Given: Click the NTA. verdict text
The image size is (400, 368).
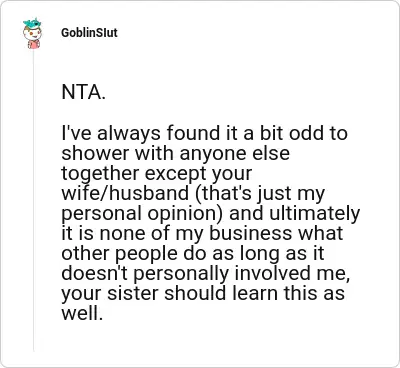Looking at the screenshot, I should click(x=84, y=92).
